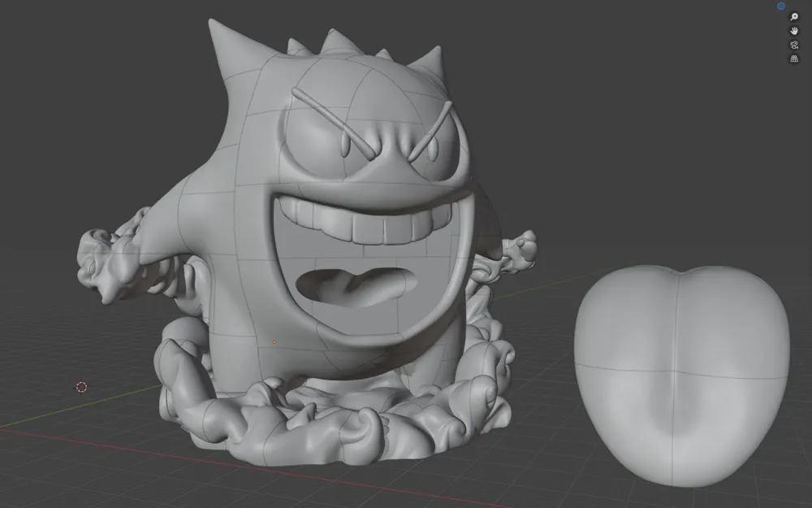The height and width of the screenshot is (508, 812).
Task: Select the Zoom magnifier icon
Action: [794, 15]
